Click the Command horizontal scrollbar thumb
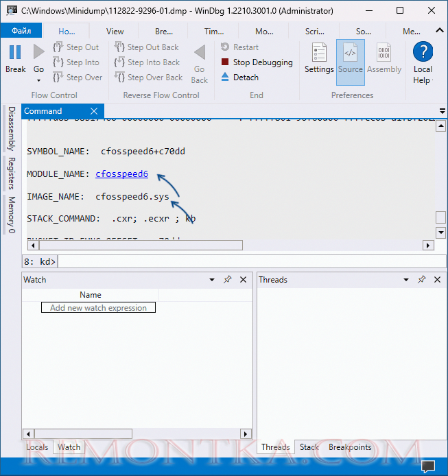Image resolution: width=448 pixels, height=476 pixels. coord(141,246)
